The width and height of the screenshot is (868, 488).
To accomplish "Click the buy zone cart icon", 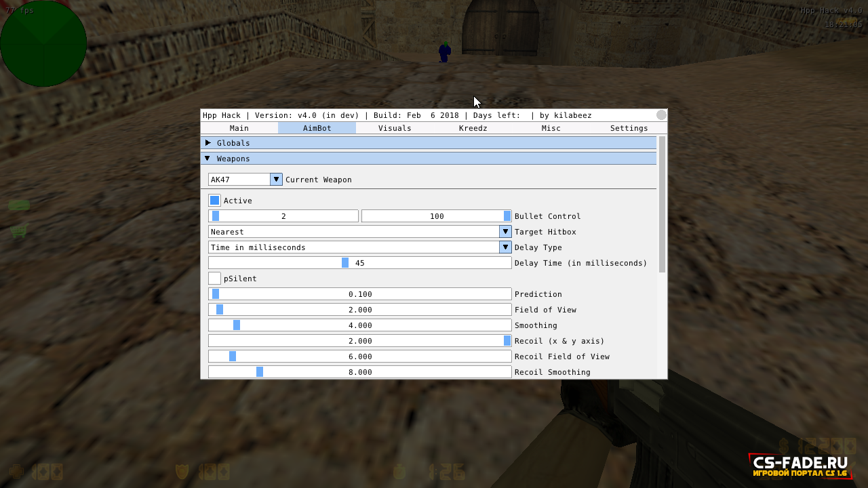I will point(19,232).
